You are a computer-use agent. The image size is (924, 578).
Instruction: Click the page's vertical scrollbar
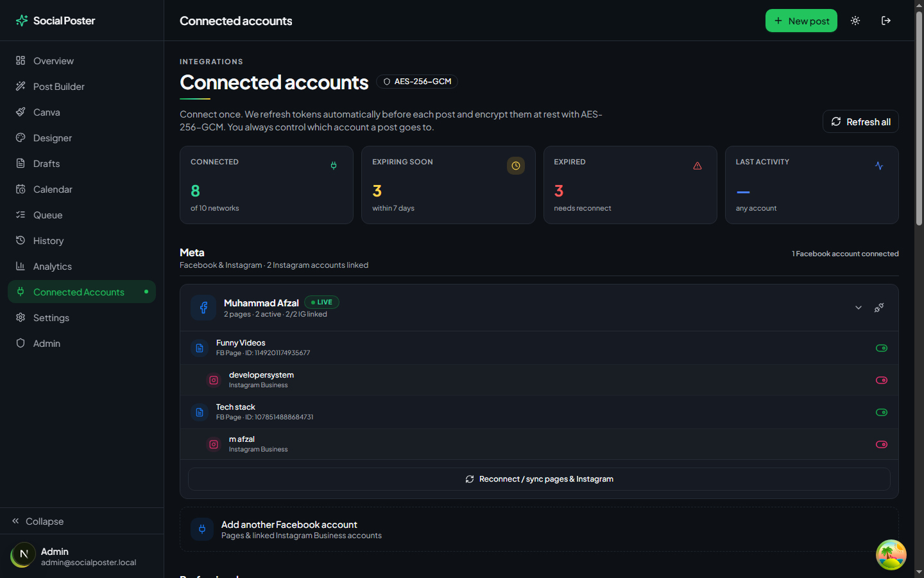pyautogui.click(x=919, y=119)
